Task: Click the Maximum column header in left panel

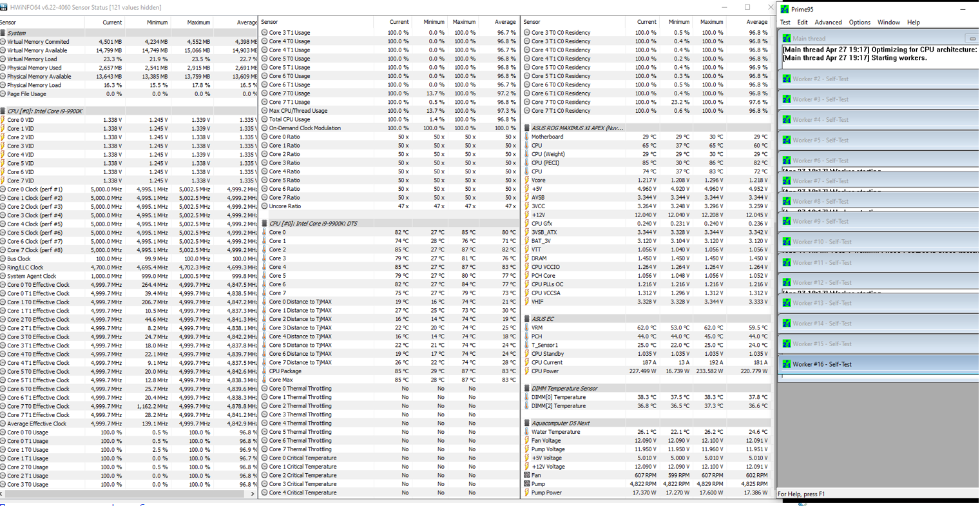Action: point(199,22)
